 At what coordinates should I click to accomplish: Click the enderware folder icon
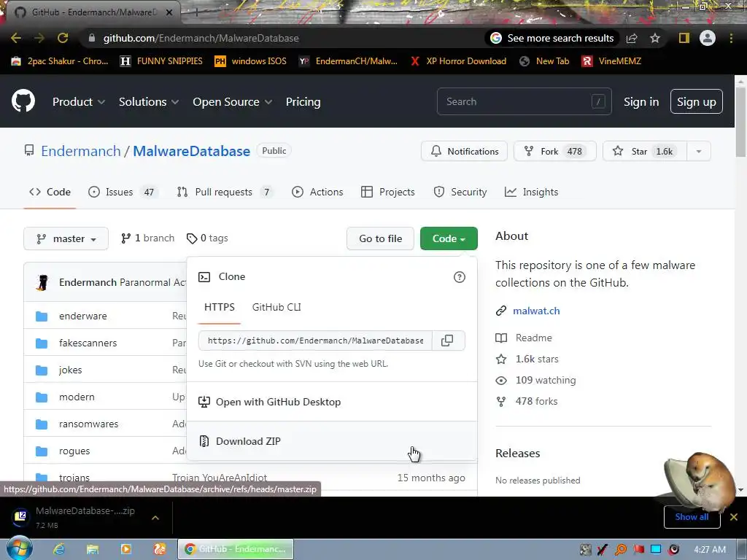point(42,316)
